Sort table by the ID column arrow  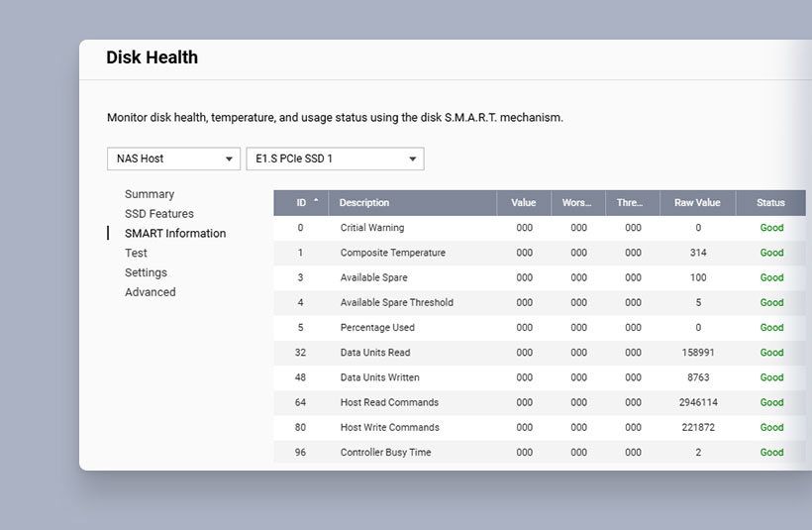[316, 201]
